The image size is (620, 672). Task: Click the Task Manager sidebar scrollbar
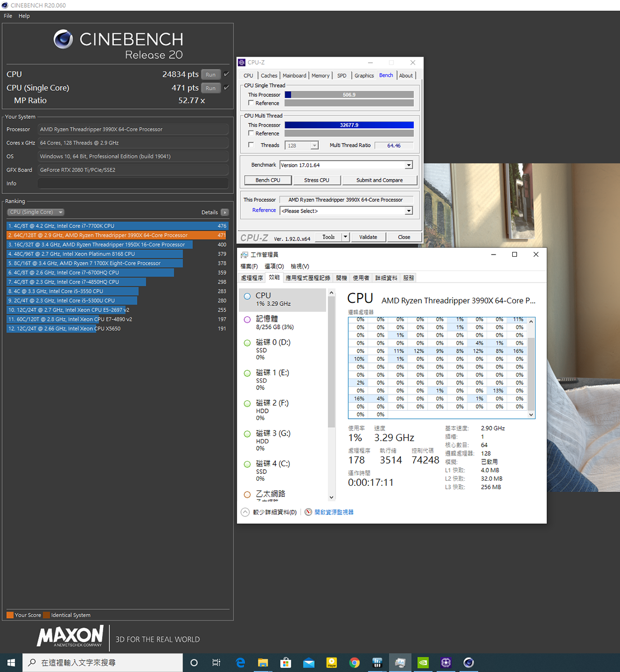coord(331,363)
